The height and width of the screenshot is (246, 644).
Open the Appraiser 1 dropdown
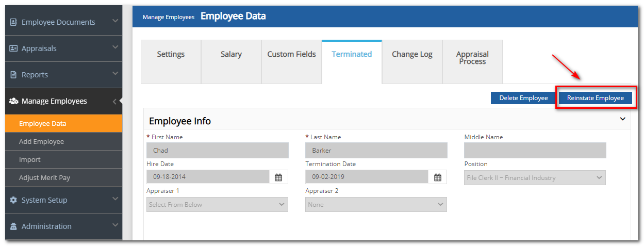217,204
